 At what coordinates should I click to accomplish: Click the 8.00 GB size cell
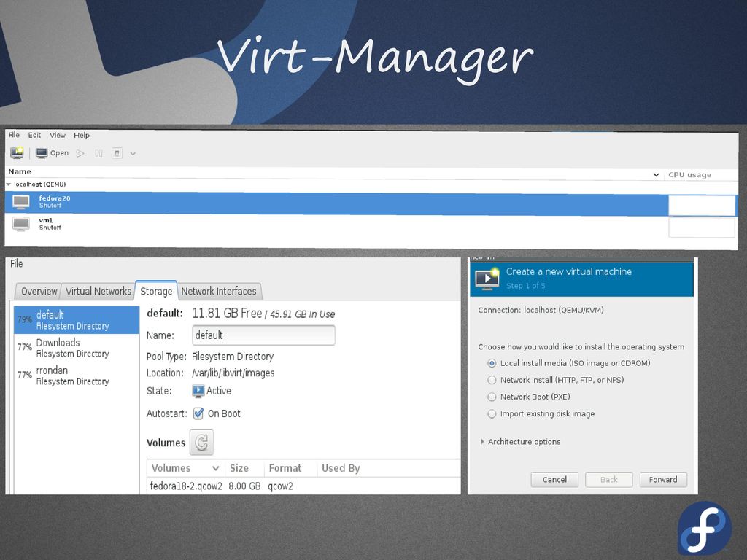[244, 486]
